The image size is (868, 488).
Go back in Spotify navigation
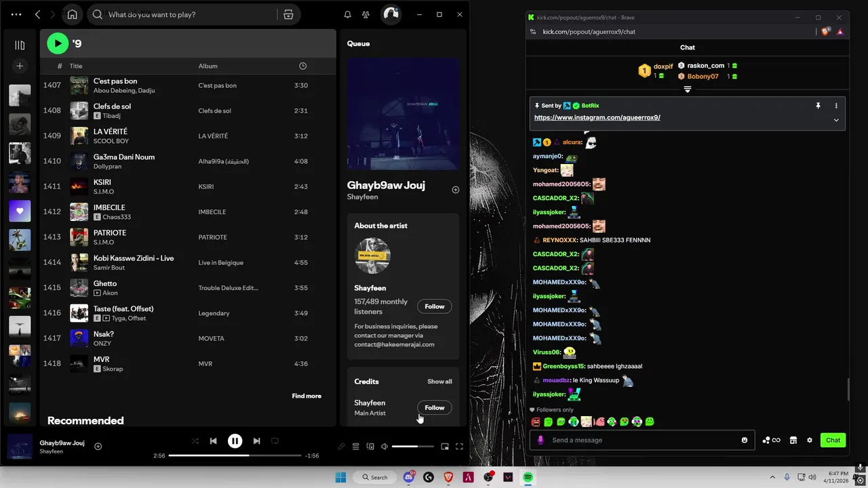pos(38,14)
